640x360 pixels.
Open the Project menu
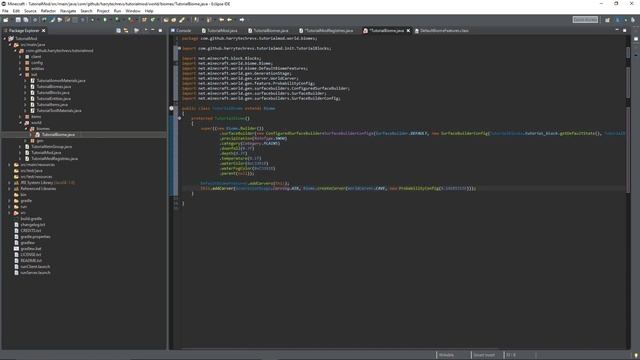coord(103,11)
